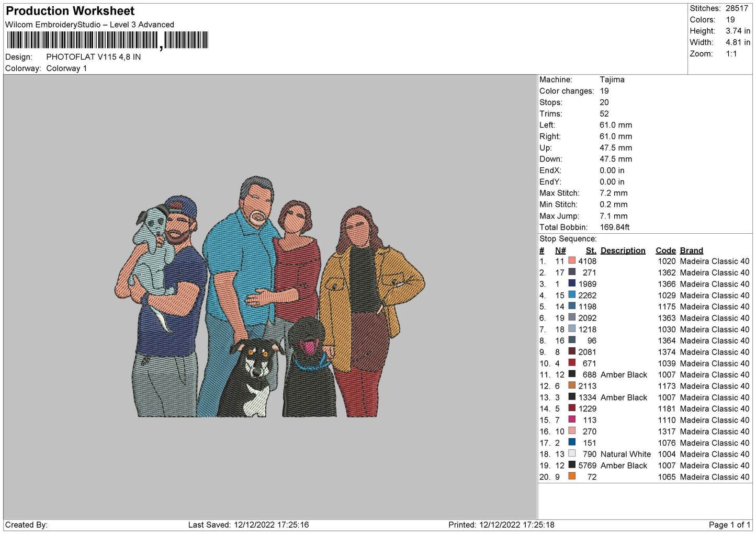Click "Wilcom EmbroideryStudio – Level 3 Advanced" text
This screenshot has height=534, width=756.
coord(89,25)
